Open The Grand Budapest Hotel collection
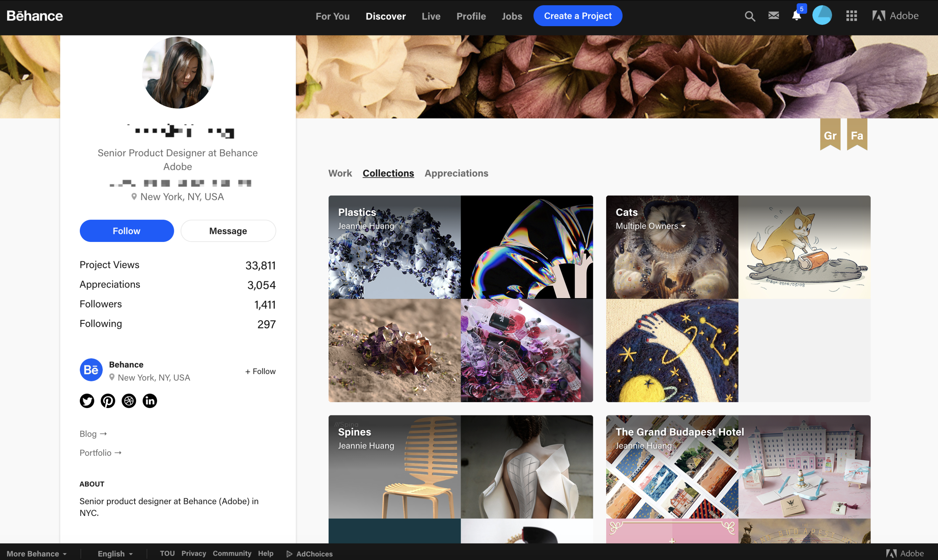 680,432
